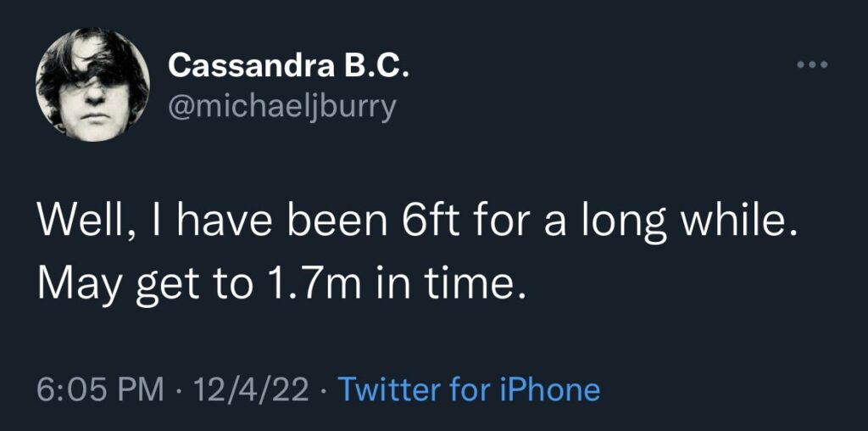868x431 pixels.
Task: Click the Cassandra B.C. profile avatar
Action: pos(92,84)
